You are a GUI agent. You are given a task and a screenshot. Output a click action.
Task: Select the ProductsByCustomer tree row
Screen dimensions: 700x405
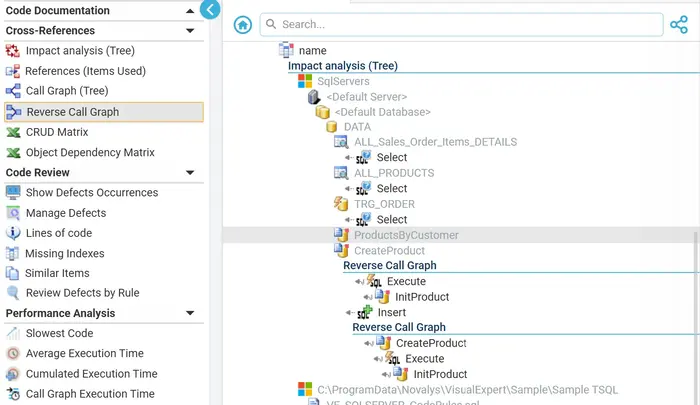pos(459,235)
